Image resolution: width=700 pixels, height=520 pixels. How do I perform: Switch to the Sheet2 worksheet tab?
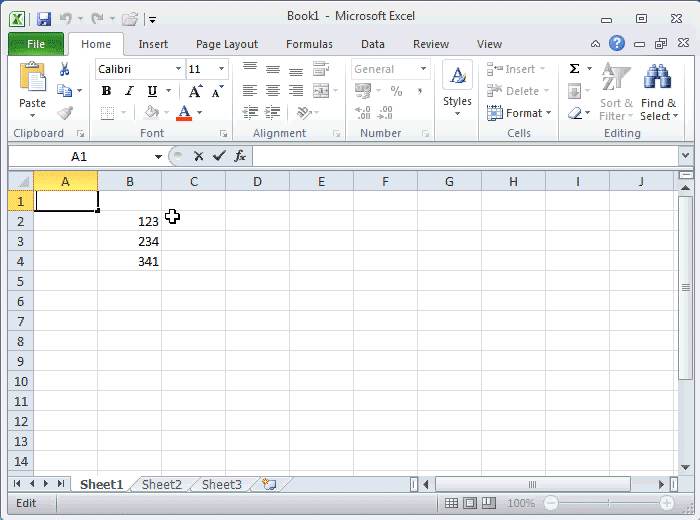(x=162, y=484)
